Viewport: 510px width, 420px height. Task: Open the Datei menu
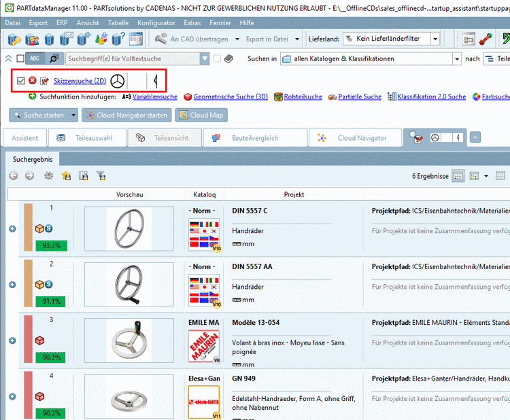point(13,22)
